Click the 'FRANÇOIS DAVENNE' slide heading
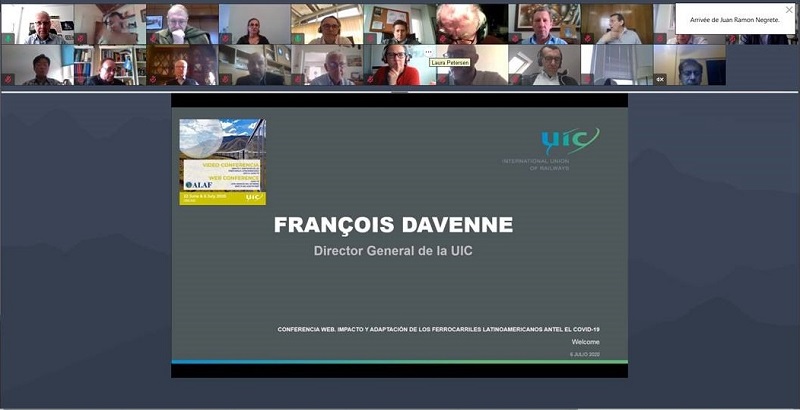 click(393, 225)
